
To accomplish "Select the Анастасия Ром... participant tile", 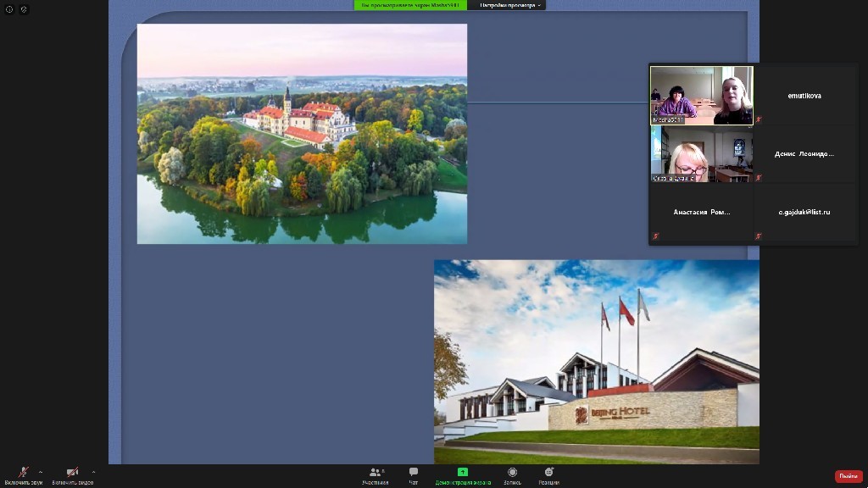I will pyautogui.click(x=701, y=212).
